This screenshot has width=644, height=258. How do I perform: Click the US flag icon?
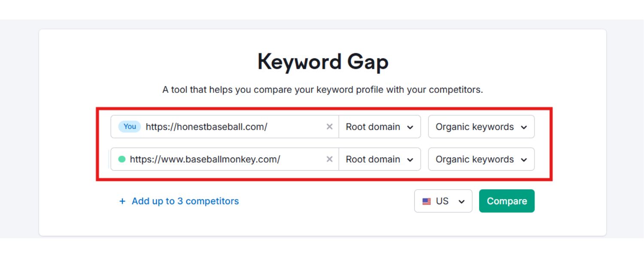426,201
